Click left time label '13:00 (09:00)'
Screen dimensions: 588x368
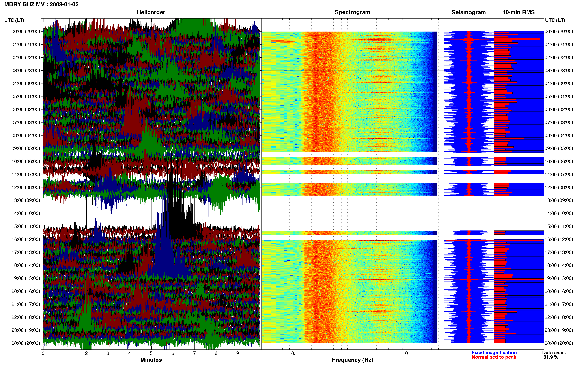[x=26, y=200]
